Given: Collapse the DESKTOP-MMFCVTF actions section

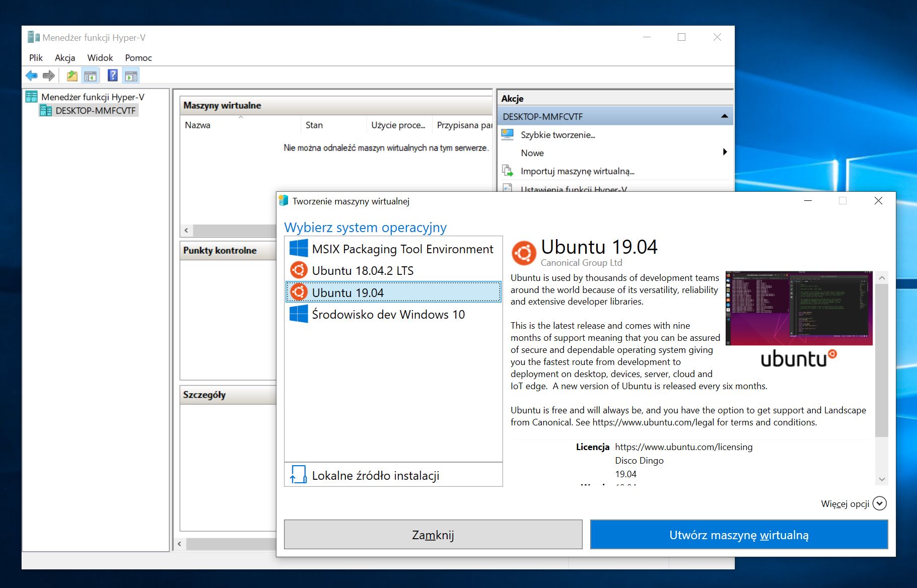Looking at the screenshot, I should click(x=725, y=116).
